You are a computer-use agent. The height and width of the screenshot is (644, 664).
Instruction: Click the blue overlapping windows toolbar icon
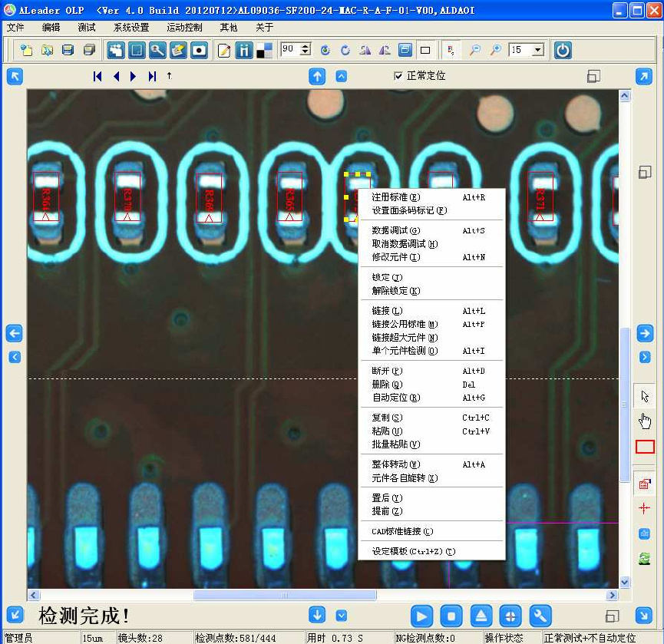(405, 51)
